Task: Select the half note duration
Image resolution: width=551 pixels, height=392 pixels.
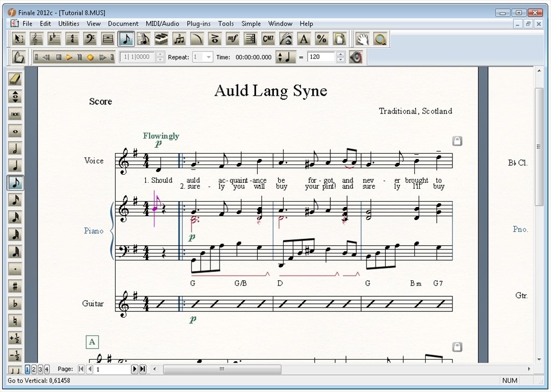Action: click(x=15, y=148)
